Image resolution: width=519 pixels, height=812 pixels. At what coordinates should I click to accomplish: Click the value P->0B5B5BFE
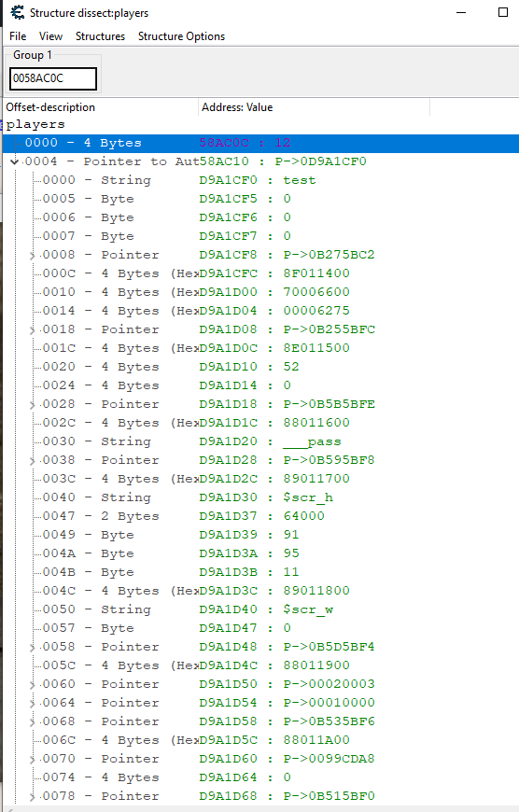[x=329, y=404]
